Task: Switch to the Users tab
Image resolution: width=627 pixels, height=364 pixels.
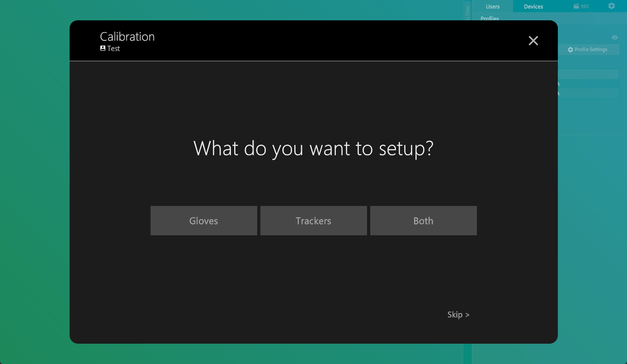Action: tap(492, 6)
